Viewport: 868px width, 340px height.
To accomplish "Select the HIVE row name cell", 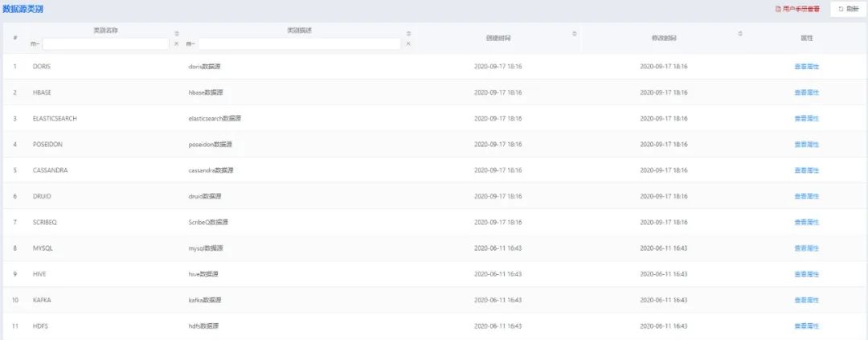I will click(40, 274).
